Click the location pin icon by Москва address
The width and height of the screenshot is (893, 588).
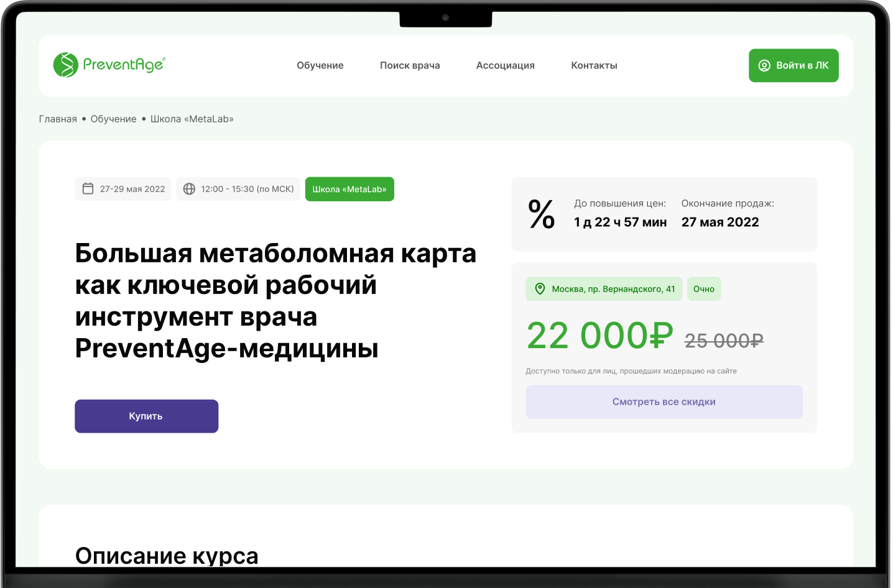coord(540,288)
